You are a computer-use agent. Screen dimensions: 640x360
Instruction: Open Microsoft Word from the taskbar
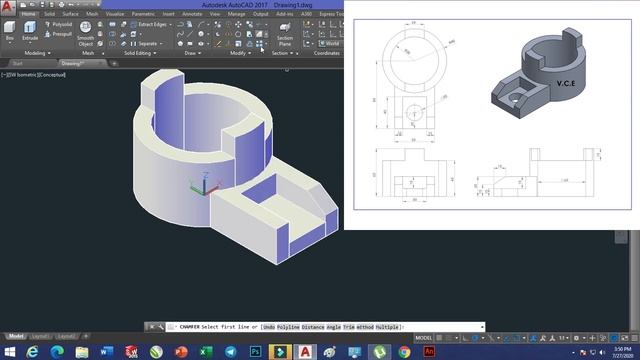(107, 351)
